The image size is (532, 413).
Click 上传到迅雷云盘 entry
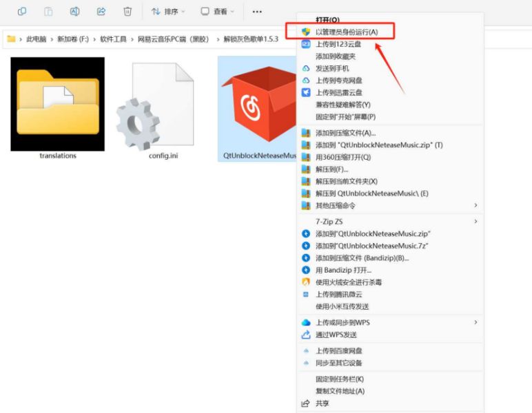pos(390,92)
